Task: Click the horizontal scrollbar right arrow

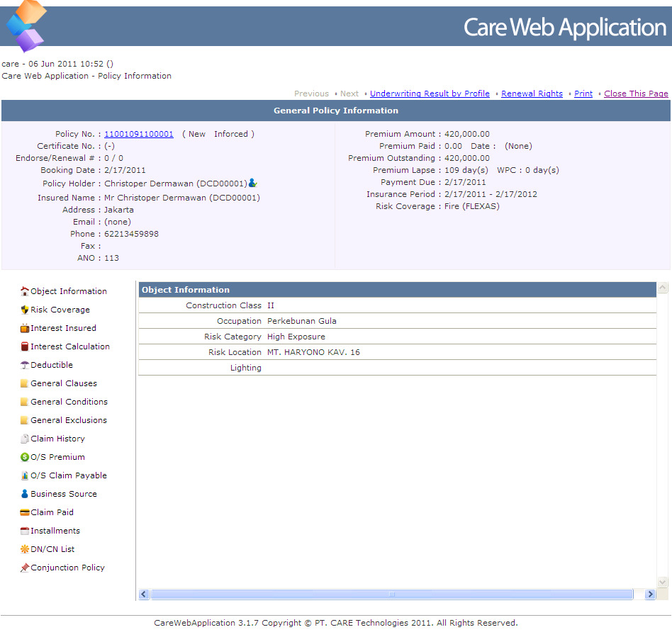Action: point(650,594)
